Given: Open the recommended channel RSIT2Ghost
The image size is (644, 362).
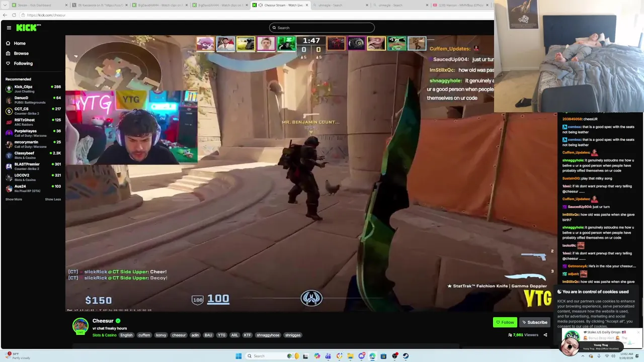Looking at the screenshot, I should [32, 122].
